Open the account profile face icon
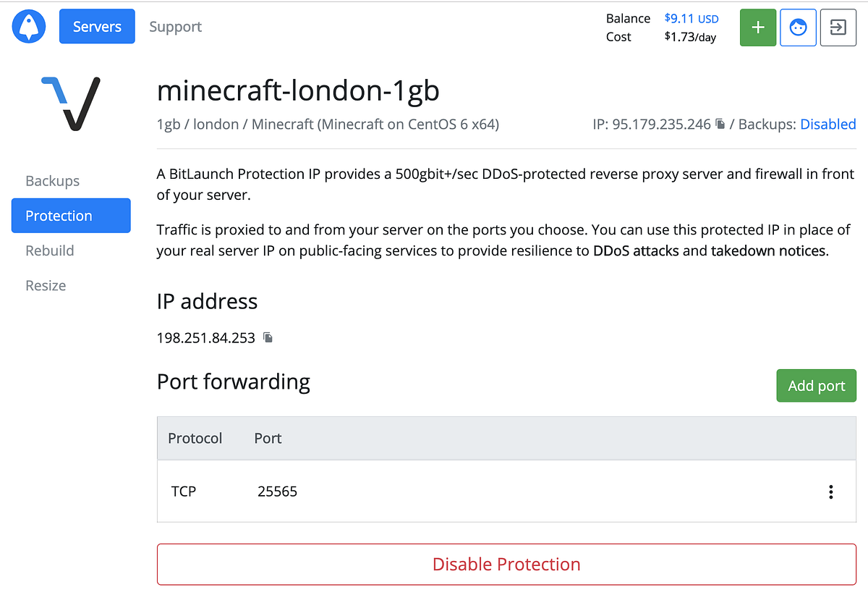868x595 pixels. tap(797, 27)
